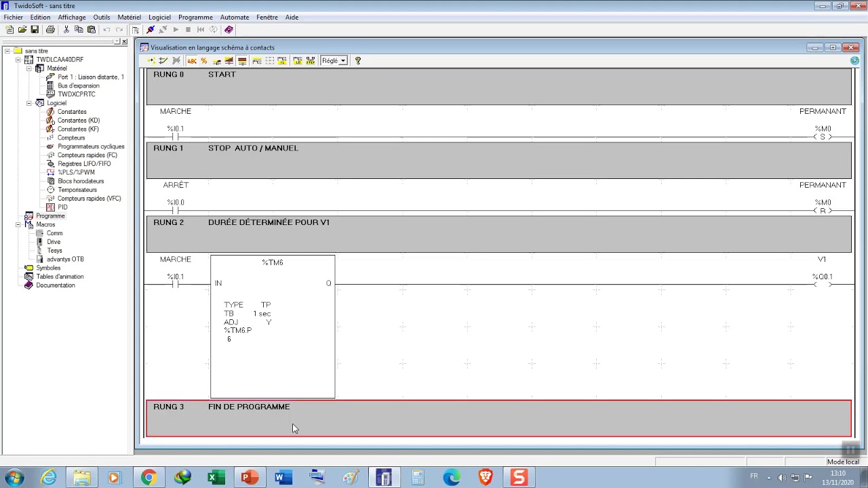Select PID tree item
Screen dimensions: 868x488
coord(62,207)
